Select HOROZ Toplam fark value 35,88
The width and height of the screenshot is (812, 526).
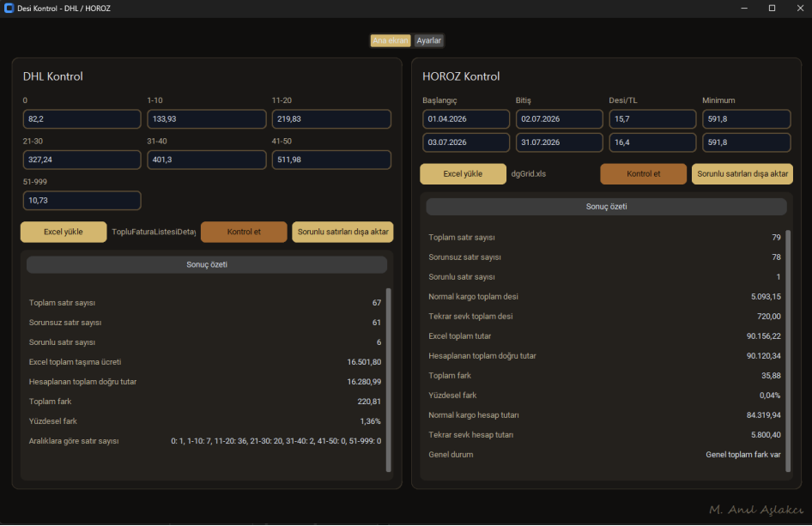tap(771, 375)
